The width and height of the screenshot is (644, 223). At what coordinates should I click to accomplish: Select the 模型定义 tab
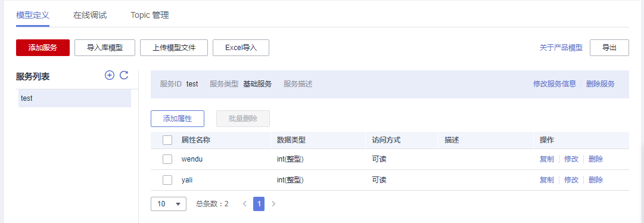pos(33,16)
